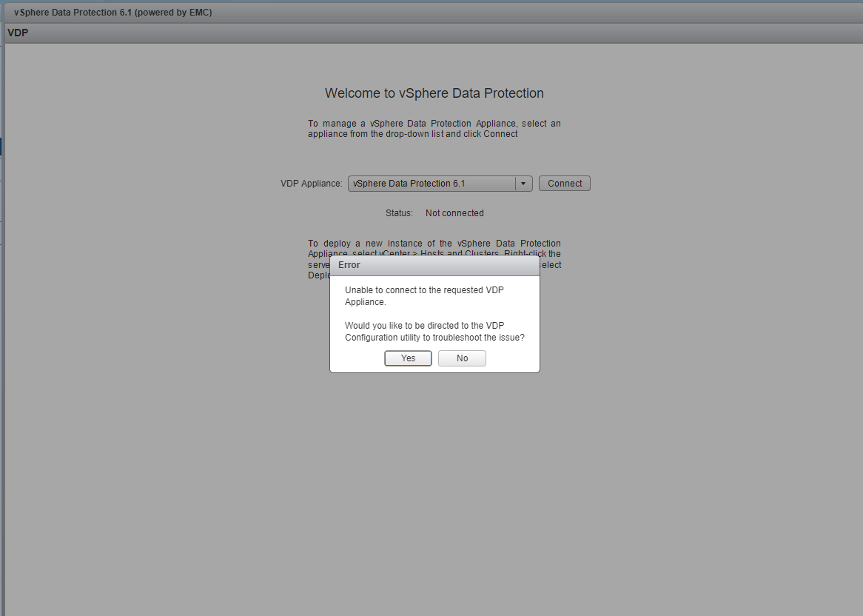
Task: Click the Connect button
Action: click(565, 184)
